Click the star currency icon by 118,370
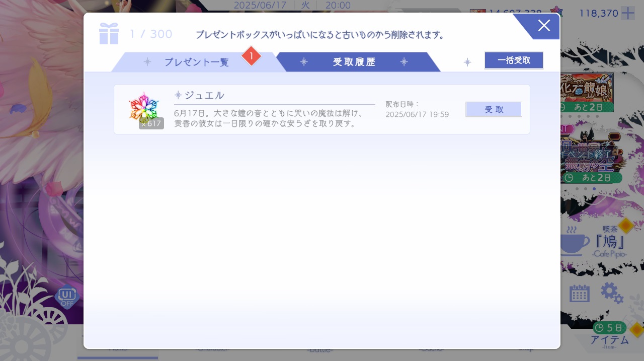 point(556,12)
